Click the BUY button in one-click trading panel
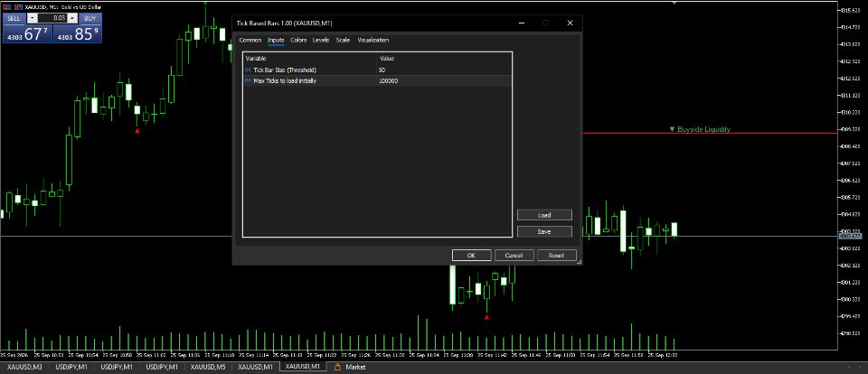The image size is (868, 374). pos(90,18)
